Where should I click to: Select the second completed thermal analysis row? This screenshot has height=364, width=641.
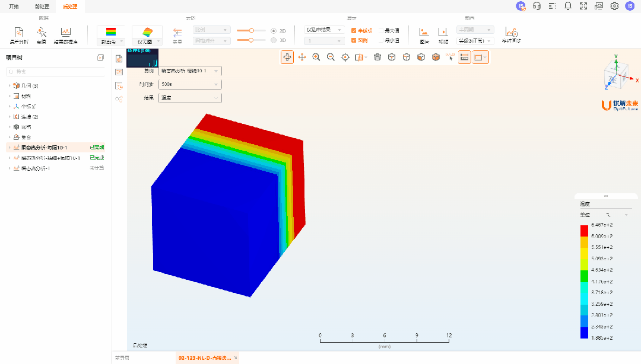pyautogui.click(x=56, y=158)
